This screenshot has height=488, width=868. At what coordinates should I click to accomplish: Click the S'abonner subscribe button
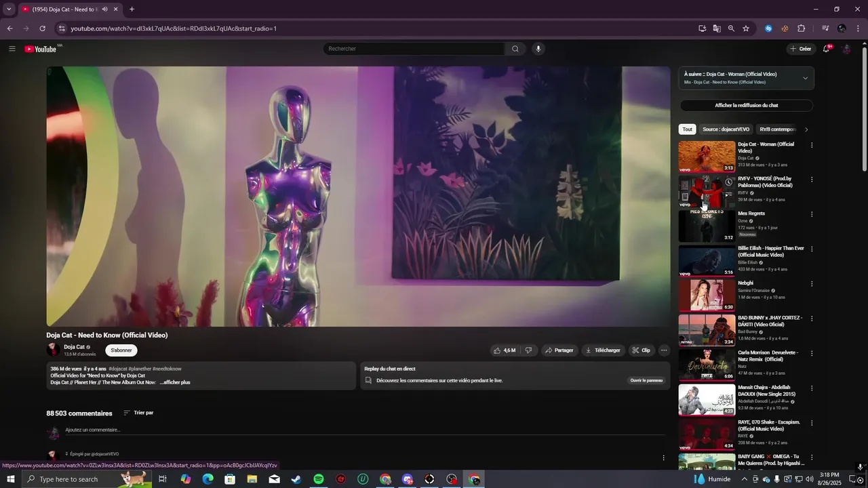[x=121, y=350]
